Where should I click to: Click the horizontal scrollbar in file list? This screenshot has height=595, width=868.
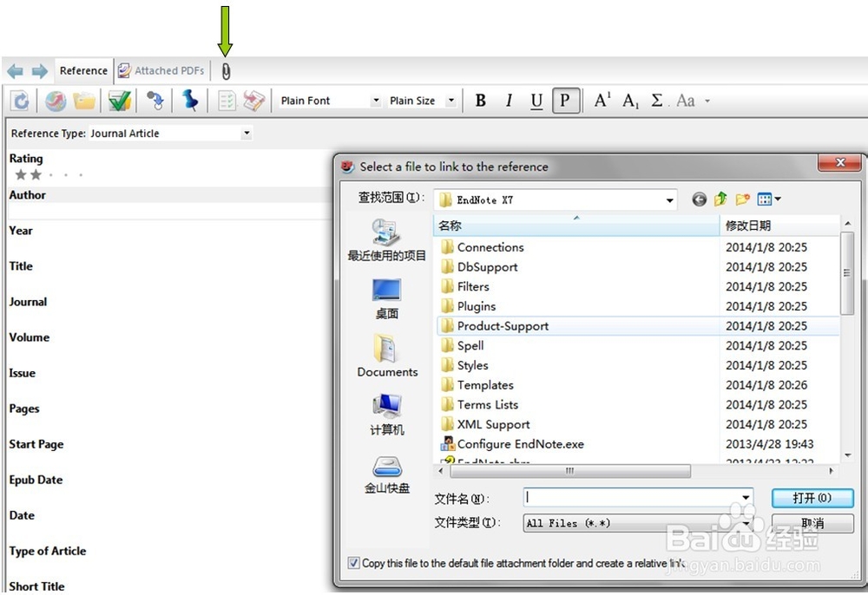point(570,471)
